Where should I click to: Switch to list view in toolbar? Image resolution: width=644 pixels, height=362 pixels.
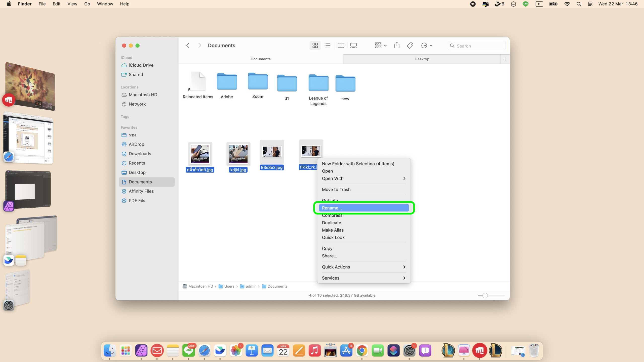327,46
